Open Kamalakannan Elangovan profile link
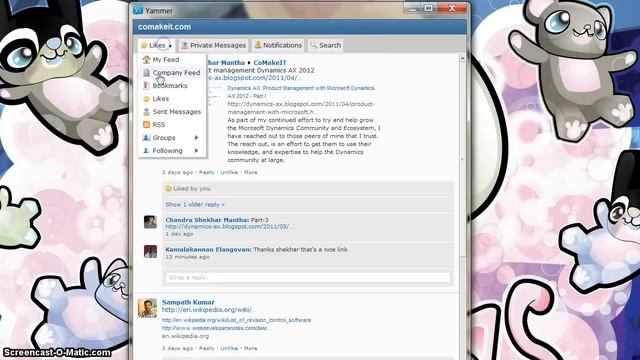The width and height of the screenshot is (640, 360). (x=208, y=249)
